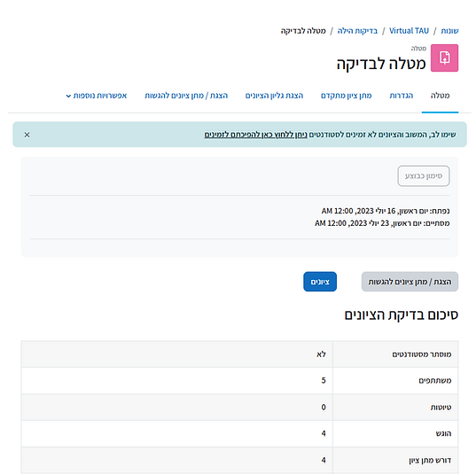Click the מסתיים due date line
Image resolution: width=476 pixels, height=474 pixels.
pos(382,223)
